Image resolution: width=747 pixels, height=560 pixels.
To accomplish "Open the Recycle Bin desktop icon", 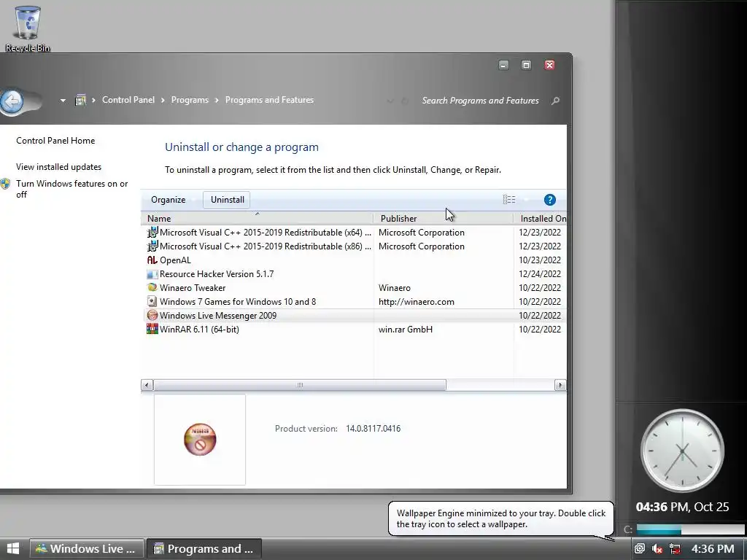I will click(27, 28).
